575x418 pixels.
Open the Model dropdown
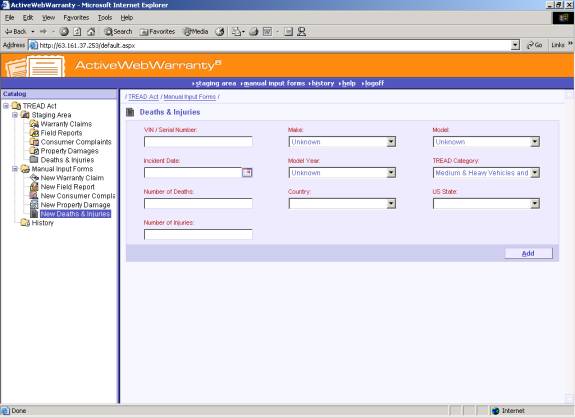(486, 142)
